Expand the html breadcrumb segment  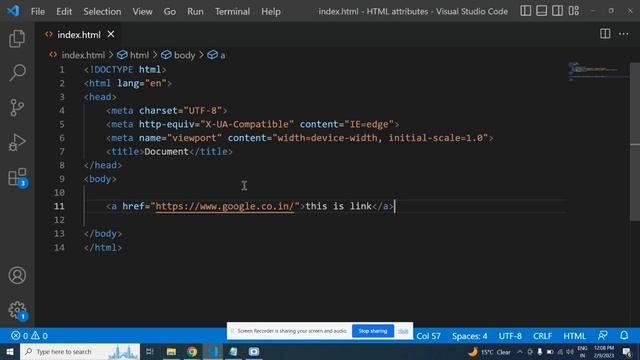133,55
